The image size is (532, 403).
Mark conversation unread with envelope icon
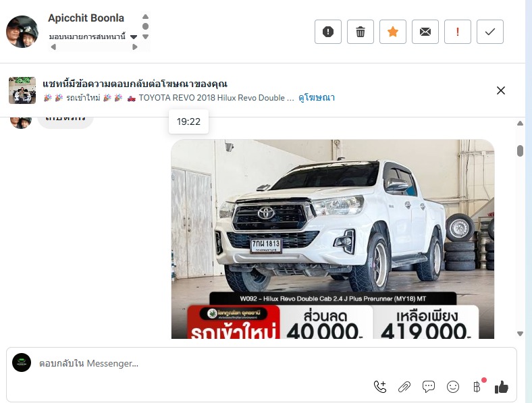[x=425, y=32]
